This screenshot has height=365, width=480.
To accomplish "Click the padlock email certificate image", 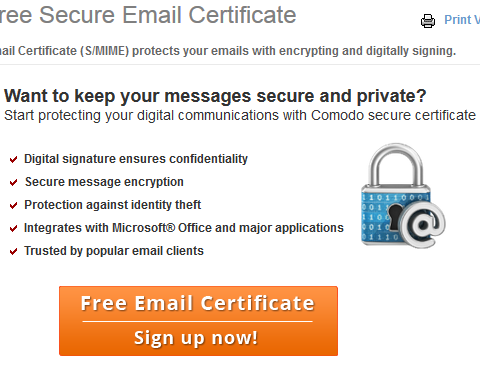I will [x=403, y=196].
